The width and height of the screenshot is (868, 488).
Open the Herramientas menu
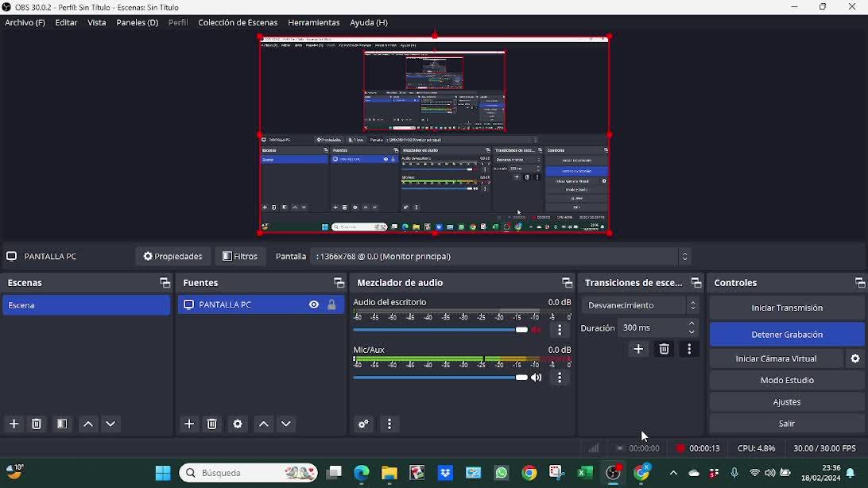tap(313, 22)
